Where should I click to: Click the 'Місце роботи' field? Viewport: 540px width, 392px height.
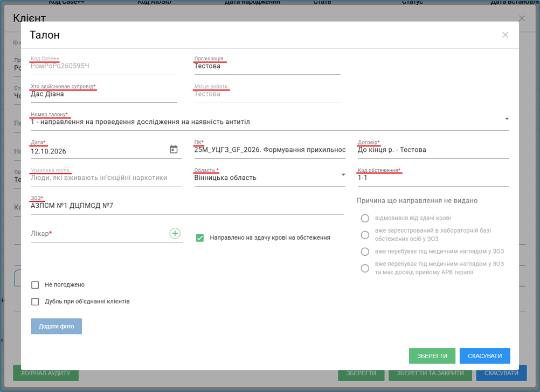267,94
